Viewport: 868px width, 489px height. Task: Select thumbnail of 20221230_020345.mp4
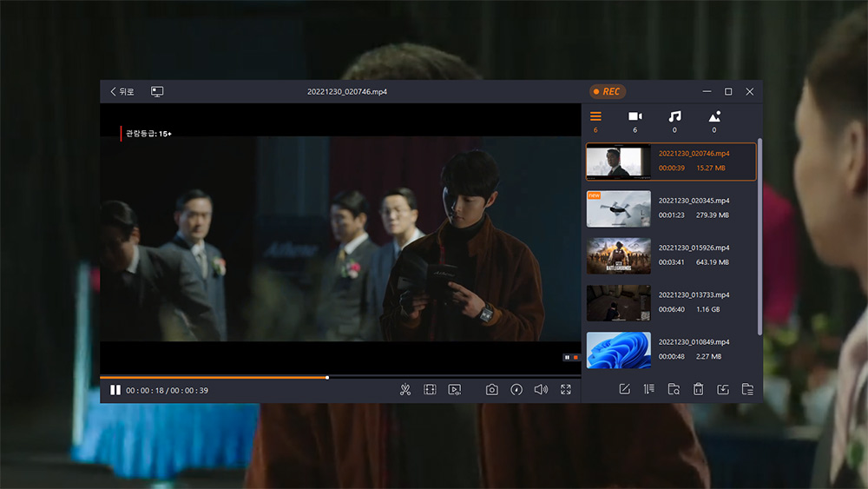tap(618, 208)
